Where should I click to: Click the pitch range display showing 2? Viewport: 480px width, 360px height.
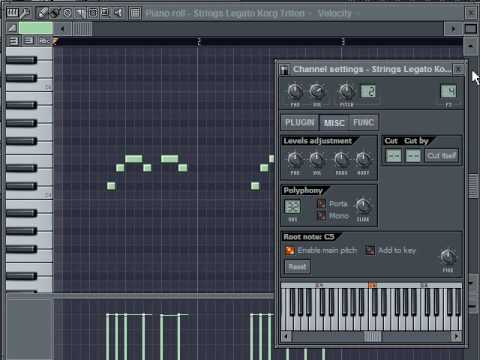(368, 91)
